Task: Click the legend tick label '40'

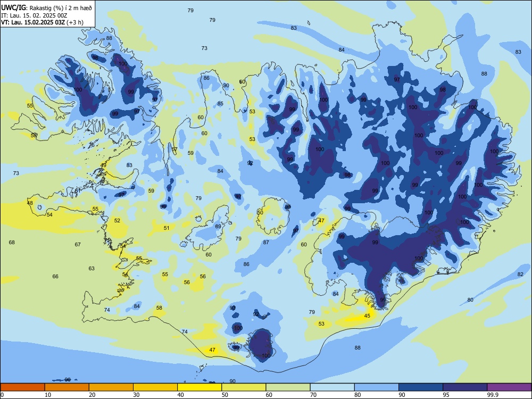Action: tap(181, 395)
